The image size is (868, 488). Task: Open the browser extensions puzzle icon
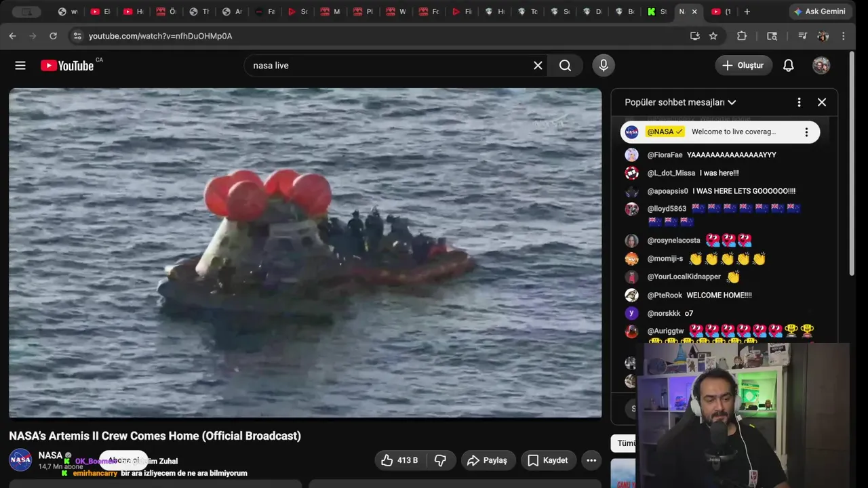tap(742, 36)
